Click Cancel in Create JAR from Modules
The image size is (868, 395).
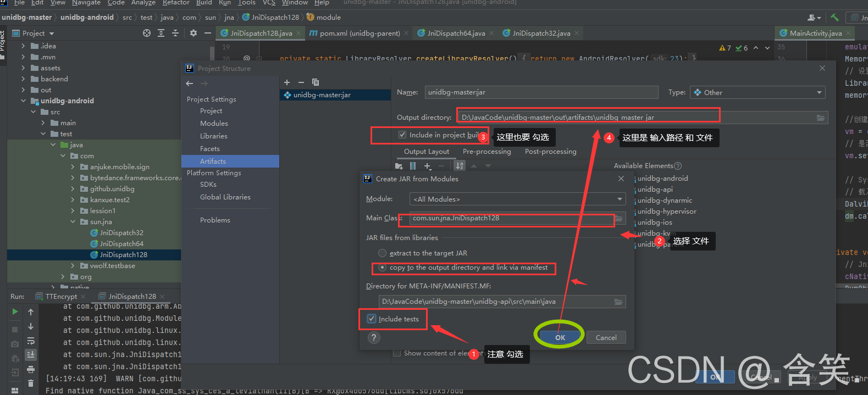[606, 337]
